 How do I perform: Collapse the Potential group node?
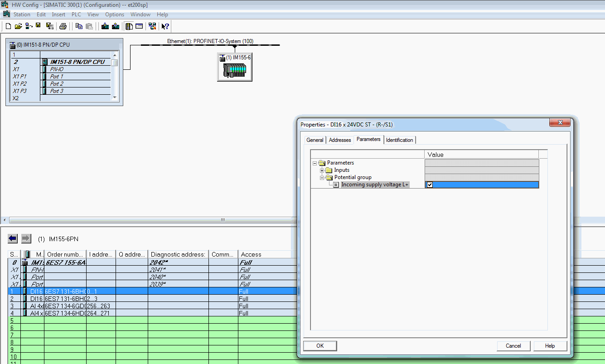[x=322, y=177]
